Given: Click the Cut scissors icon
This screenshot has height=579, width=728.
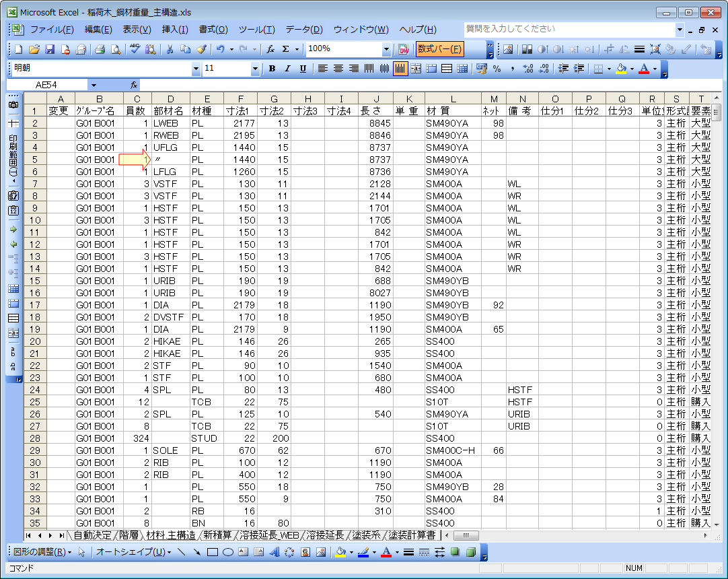Looking at the screenshot, I should pos(170,49).
